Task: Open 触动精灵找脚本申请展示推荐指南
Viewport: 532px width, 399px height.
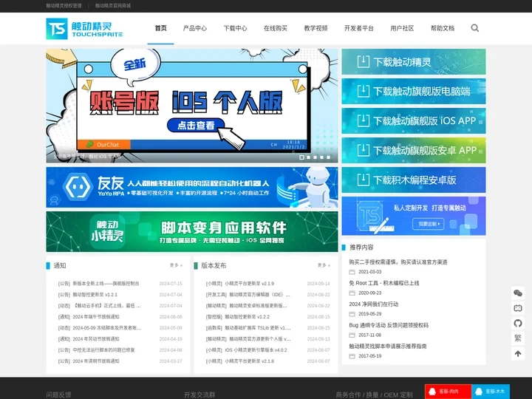Action: coord(388,347)
